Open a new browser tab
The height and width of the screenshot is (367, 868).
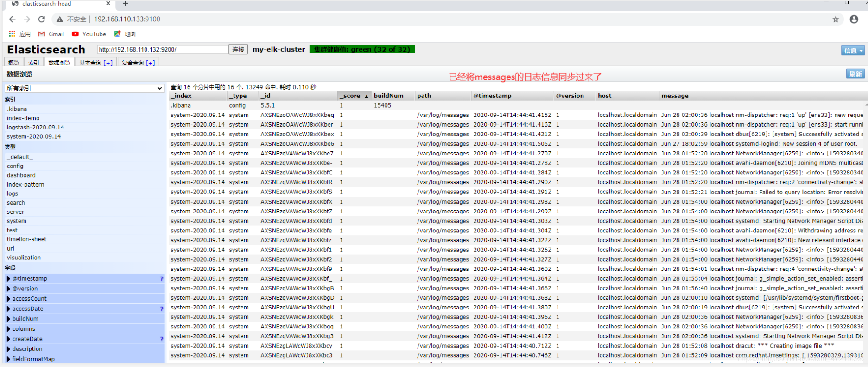coord(126,4)
